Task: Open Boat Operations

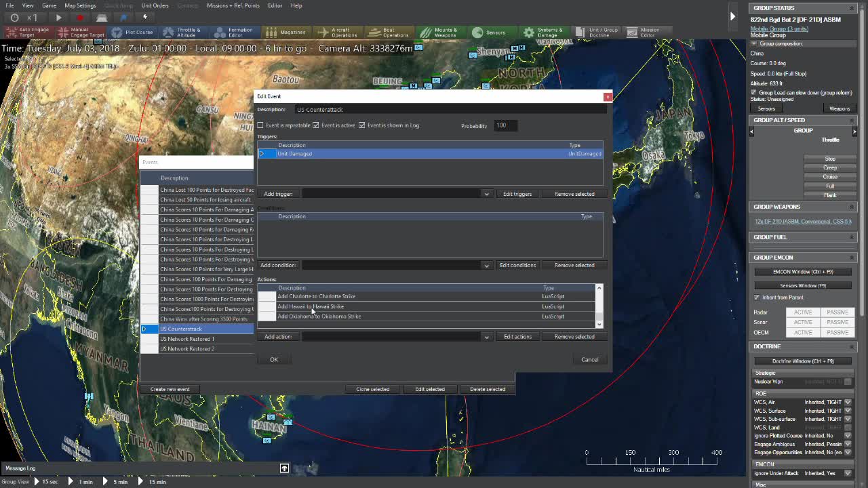Action: pos(390,32)
